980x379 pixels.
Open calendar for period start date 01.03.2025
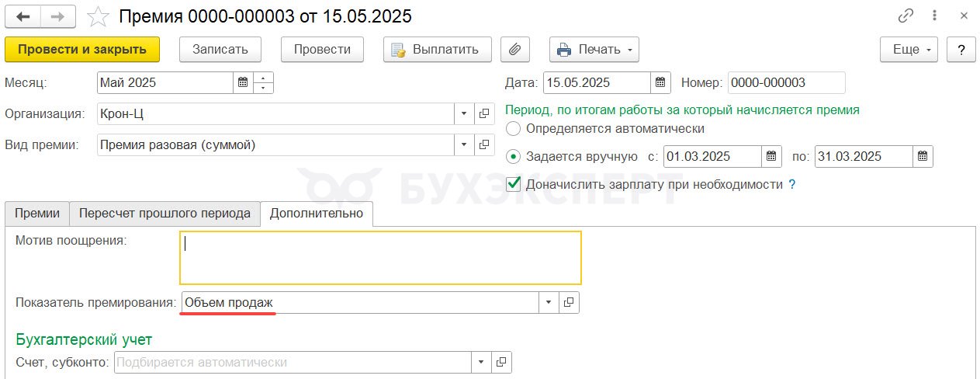point(771,156)
